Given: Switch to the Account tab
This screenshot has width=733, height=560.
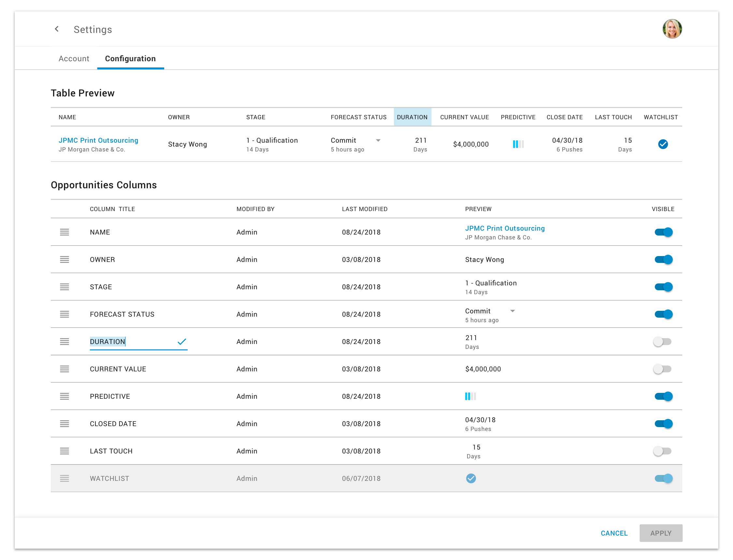Looking at the screenshot, I should (74, 59).
